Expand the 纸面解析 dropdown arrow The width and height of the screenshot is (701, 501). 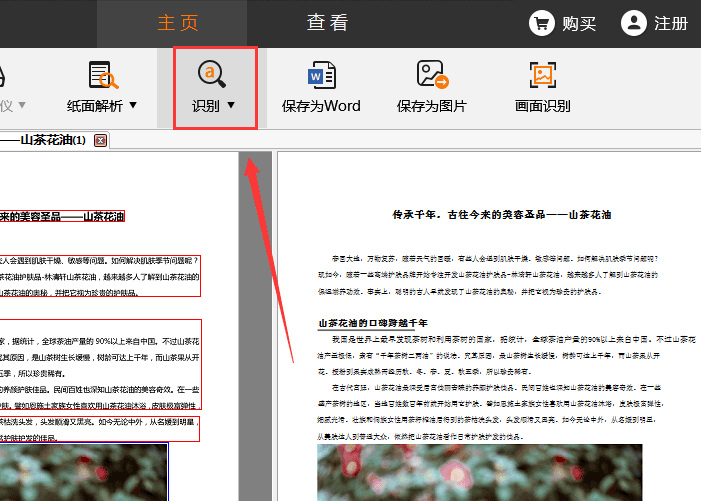click(x=133, y=105)
